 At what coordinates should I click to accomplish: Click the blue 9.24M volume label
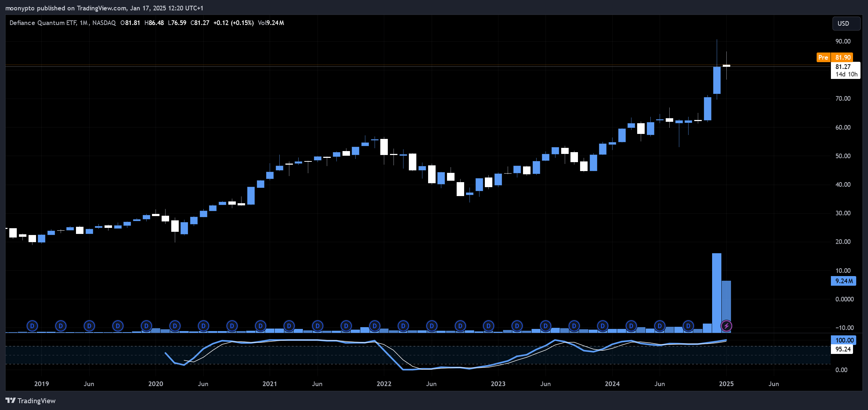843,281
